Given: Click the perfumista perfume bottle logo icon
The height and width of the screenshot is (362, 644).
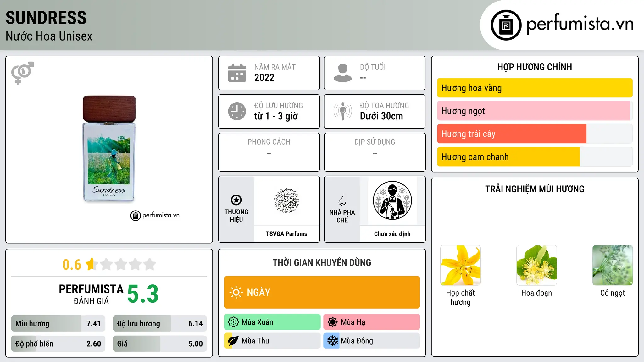Looking at the screenshot, I should click(x=506, y=25).
